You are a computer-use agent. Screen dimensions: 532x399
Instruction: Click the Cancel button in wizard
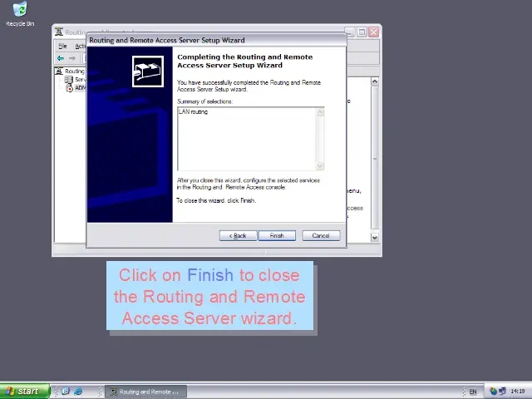tap(320, 236)
